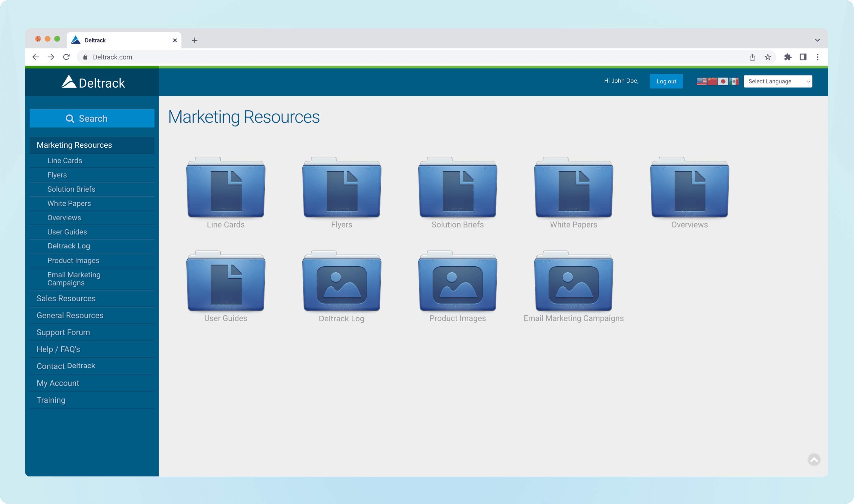Click the browser extensions puzzle icon
854x504 pixels.
788,57
